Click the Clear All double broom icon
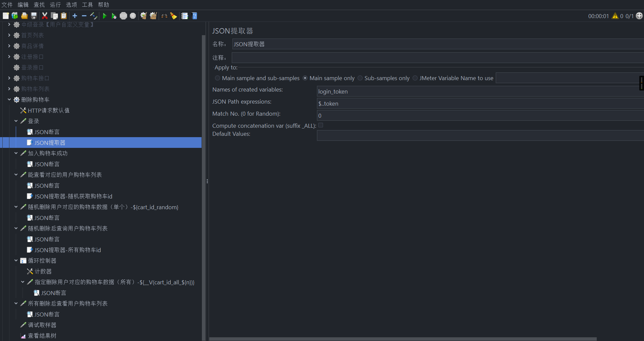This screenshot has height=341, width=644. [x=153, y=16]
